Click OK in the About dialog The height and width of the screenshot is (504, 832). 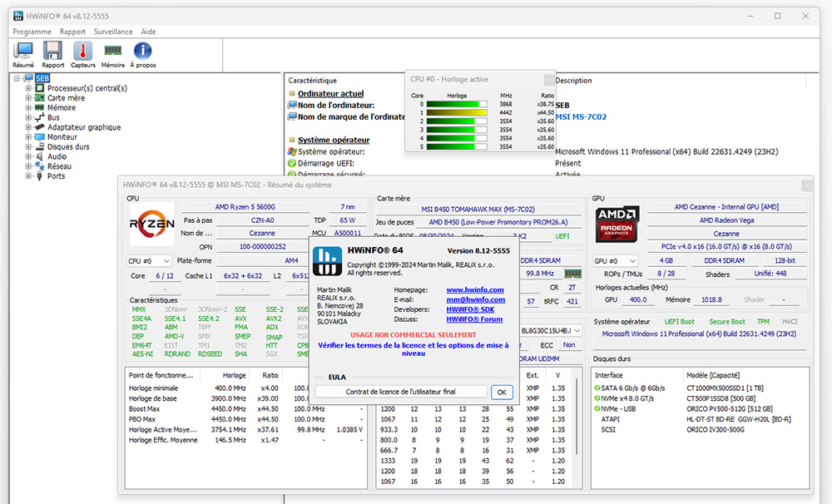click(x=502, y=392)
